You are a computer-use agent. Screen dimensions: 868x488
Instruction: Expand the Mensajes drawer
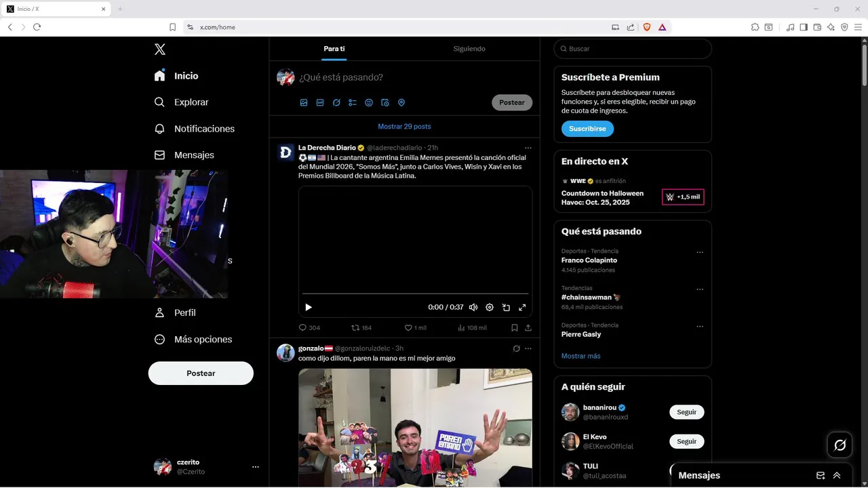tap(837, 476)
